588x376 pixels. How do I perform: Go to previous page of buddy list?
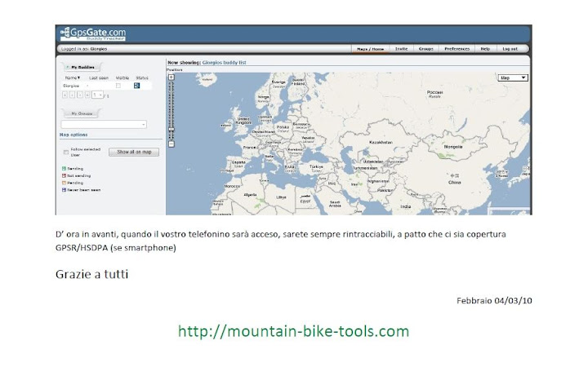click(73, 95)
